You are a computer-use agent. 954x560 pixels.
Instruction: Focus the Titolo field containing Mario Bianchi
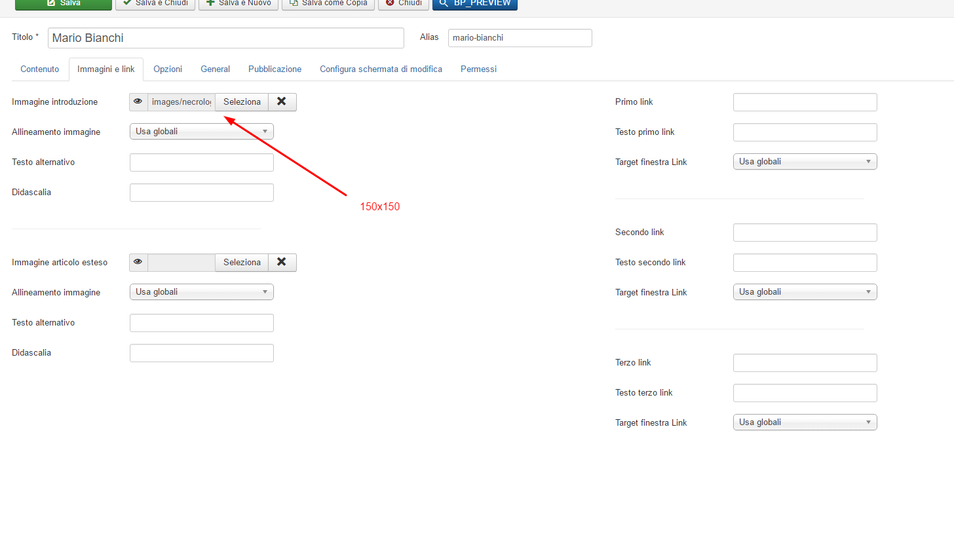[x=226, y=38]
